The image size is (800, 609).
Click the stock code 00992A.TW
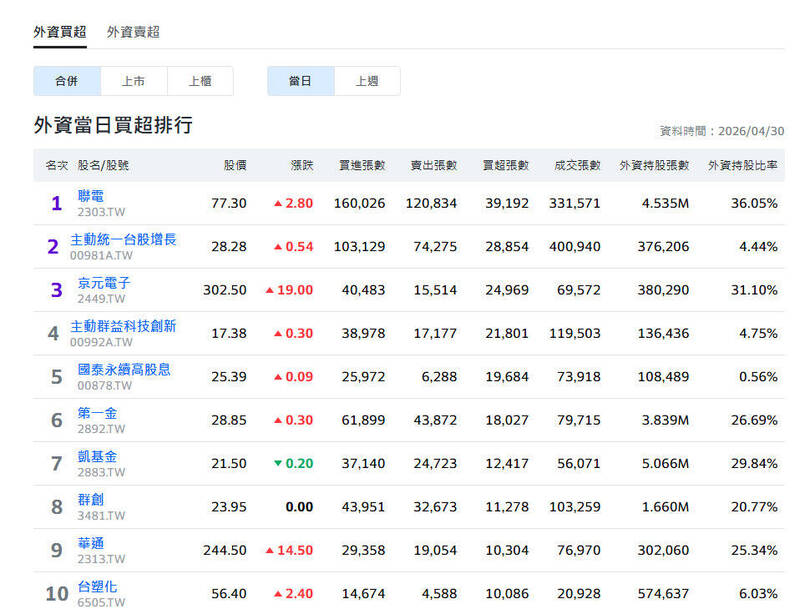[x=101, y=342]
